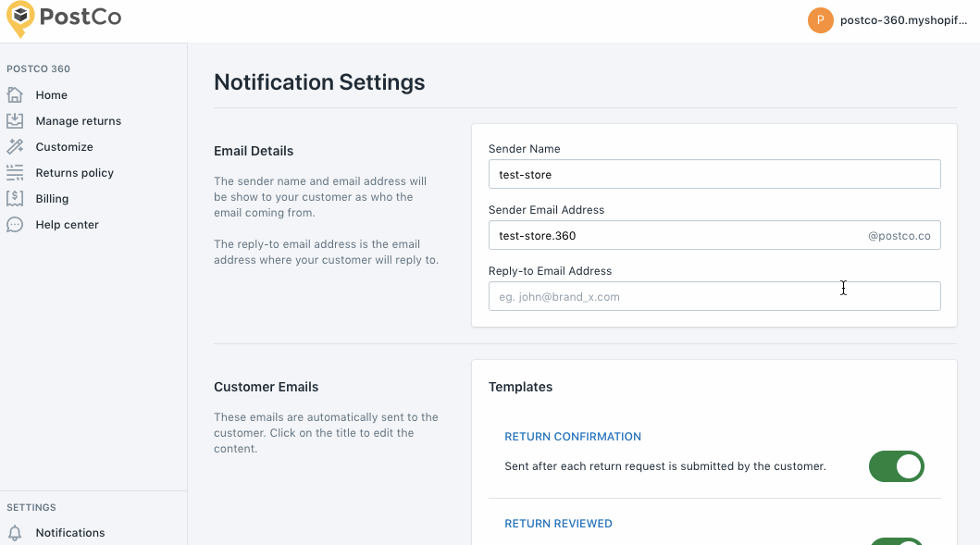Screen dimensions: 980x545
Task: Click the Help center chat bubble icon
Action: pos(15,225)
